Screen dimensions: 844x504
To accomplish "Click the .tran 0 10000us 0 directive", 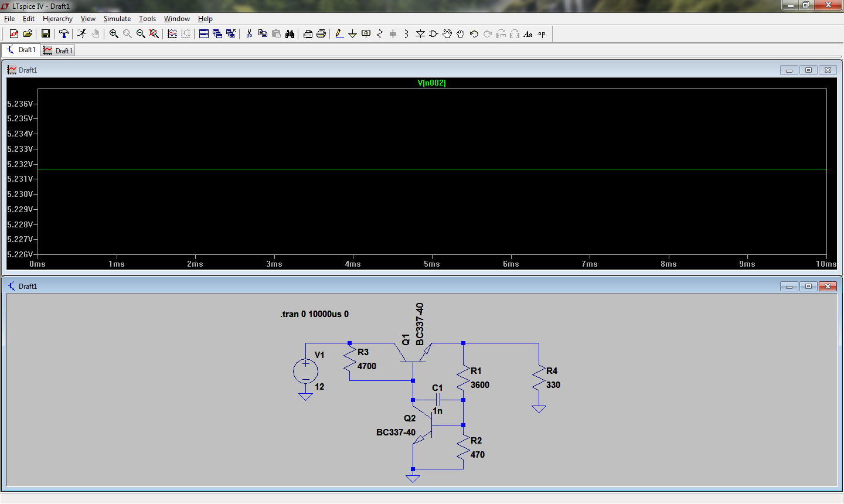I will 315,314.
